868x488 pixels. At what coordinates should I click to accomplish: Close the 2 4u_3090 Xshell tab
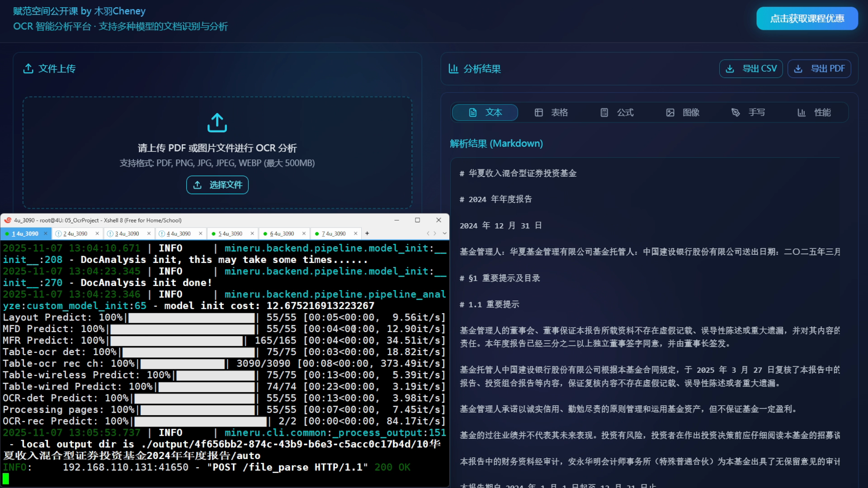(97, 234)
